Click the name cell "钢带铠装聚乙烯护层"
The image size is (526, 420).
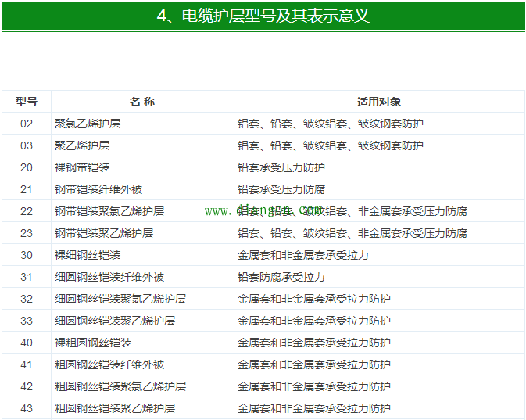point(104,233)
